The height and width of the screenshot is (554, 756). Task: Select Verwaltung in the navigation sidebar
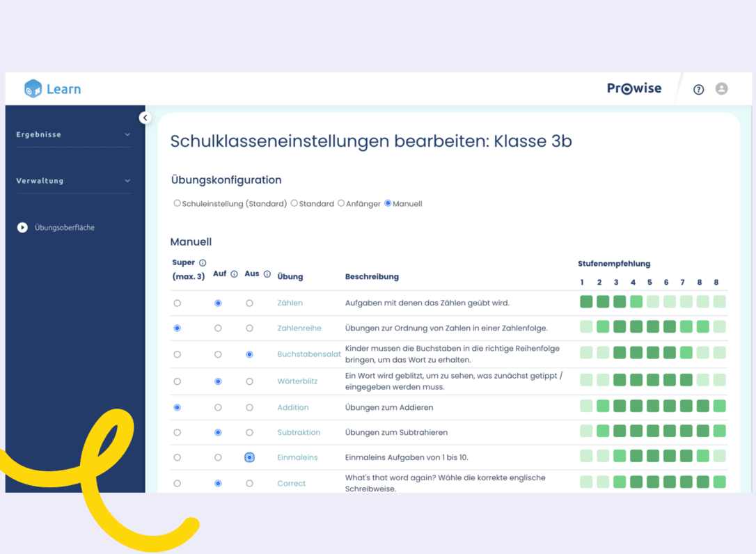[x=40, y=180]
